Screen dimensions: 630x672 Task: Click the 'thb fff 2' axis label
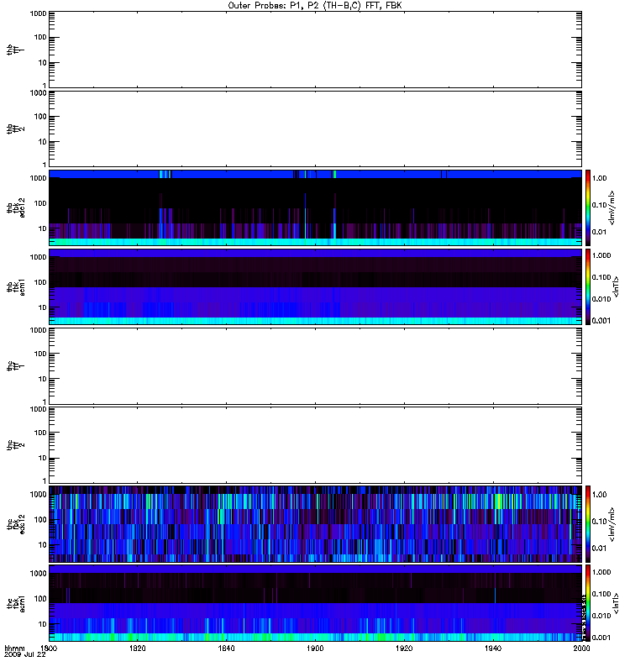click(15, 129)
